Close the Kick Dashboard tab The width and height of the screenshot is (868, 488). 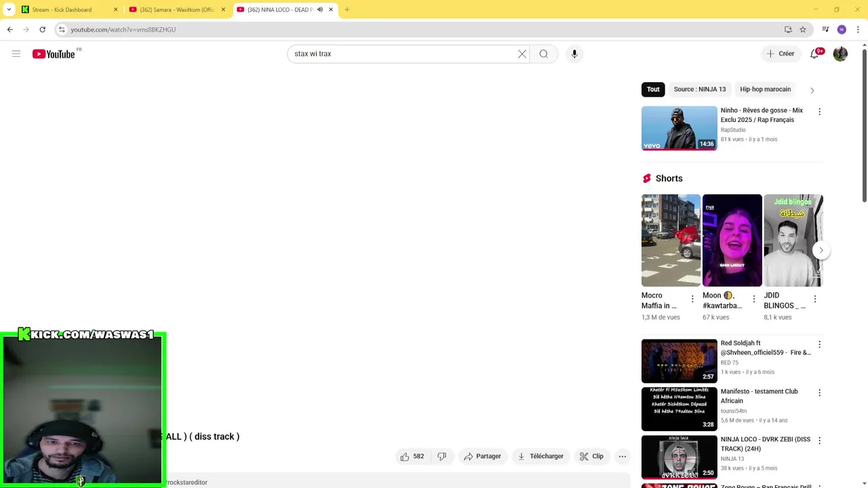tap(115, 9)
